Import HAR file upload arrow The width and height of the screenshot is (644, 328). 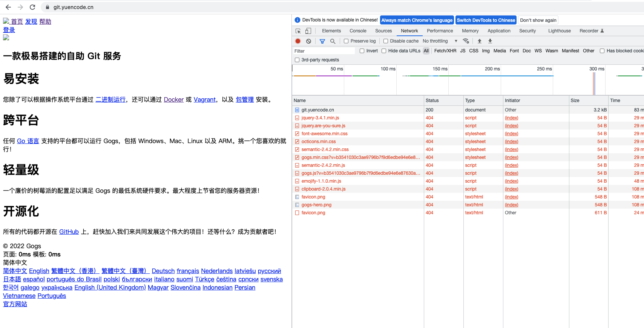click(x=480, y=41)
